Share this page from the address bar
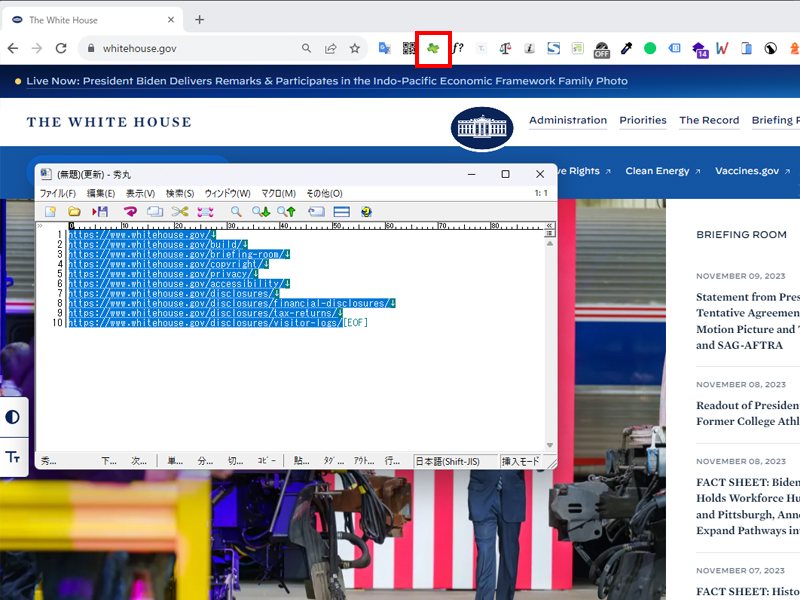 click(x=331, y=48)
